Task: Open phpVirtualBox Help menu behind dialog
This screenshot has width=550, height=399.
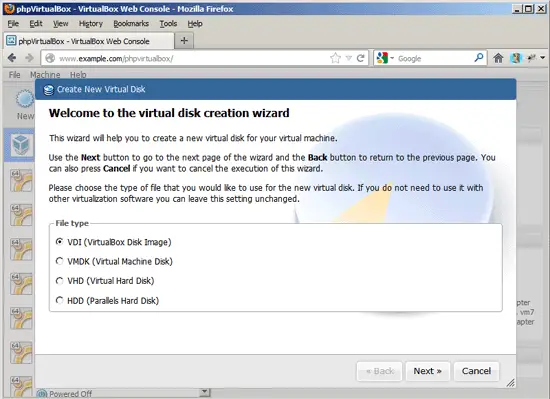Action: tap(78, 75)
